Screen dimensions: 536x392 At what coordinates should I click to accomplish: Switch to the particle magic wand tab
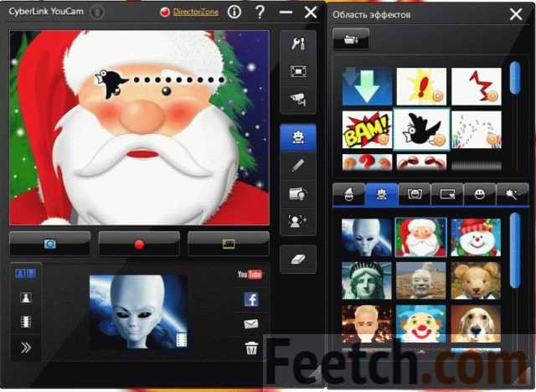(x=513, y=194)
